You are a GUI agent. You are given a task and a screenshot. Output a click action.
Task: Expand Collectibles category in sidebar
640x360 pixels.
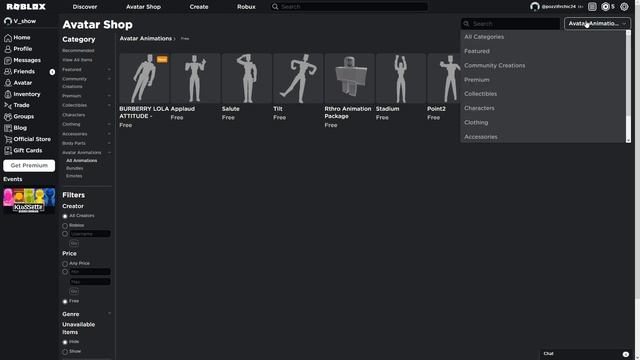(109, 105)
